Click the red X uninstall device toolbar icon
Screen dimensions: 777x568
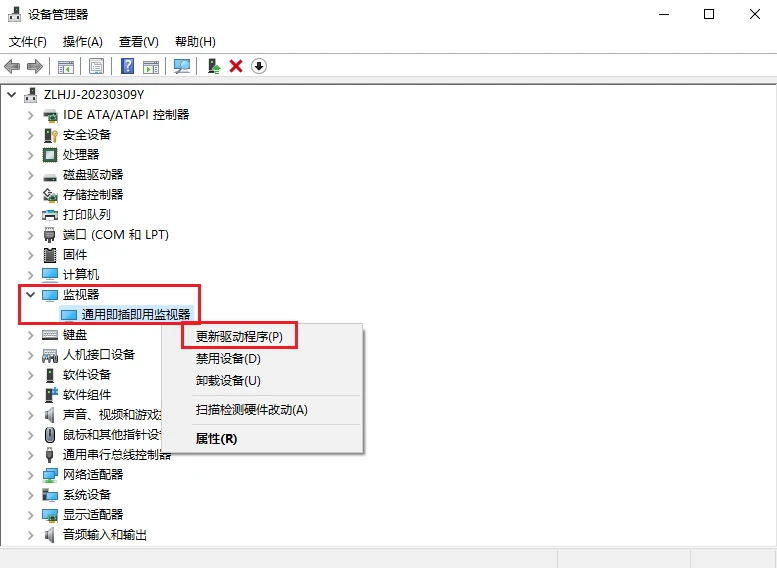click(x=236, y=66)
